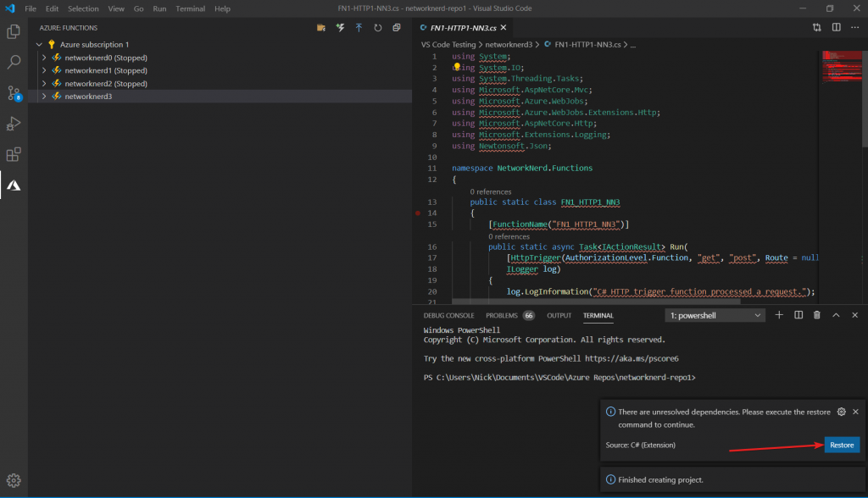Open editor More Actions ellipsis menu
The image size is (868, 498).
(854, 27)
